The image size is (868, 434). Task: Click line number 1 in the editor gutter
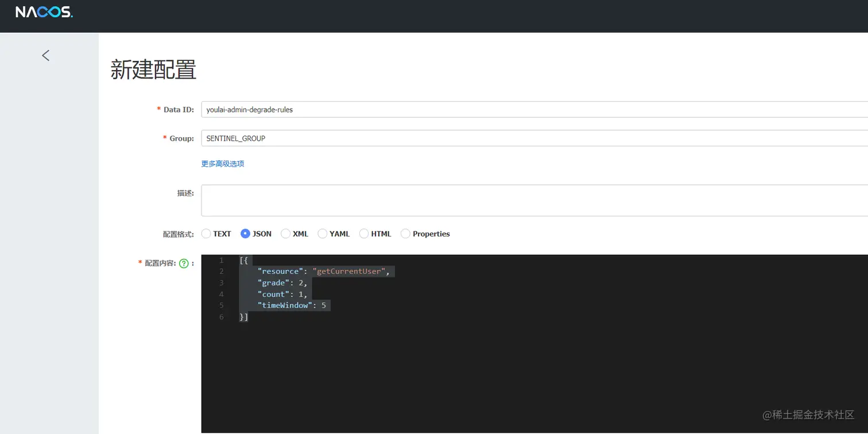tap(222, 261)
